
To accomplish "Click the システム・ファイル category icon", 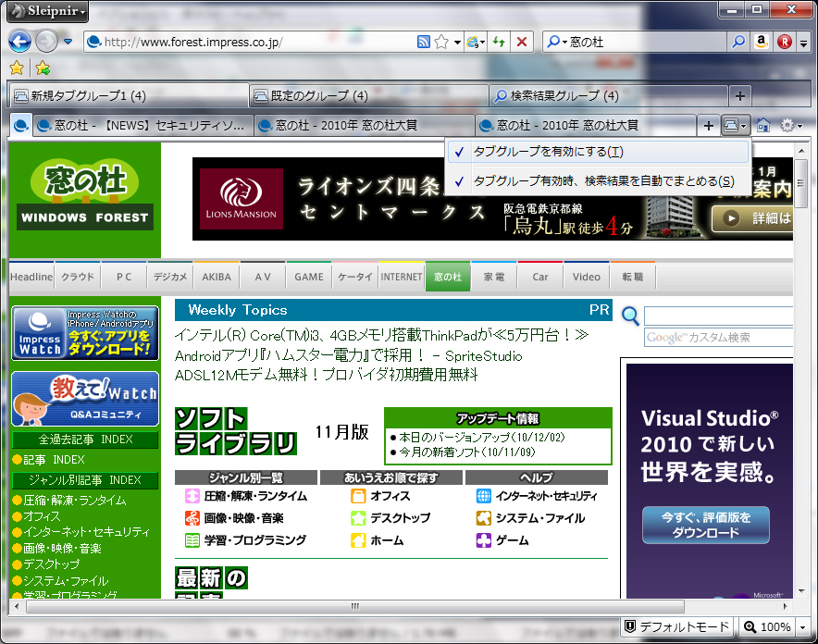I will click(484, 518).
